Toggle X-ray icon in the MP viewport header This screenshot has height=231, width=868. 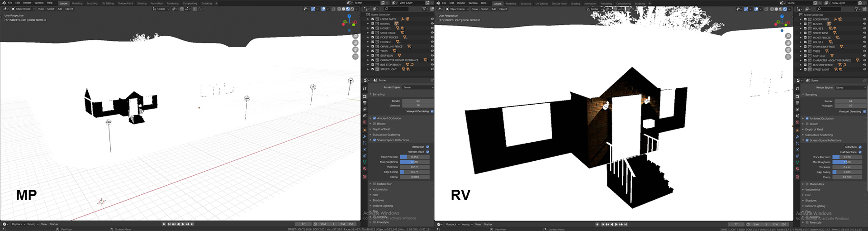pos(333,9)
